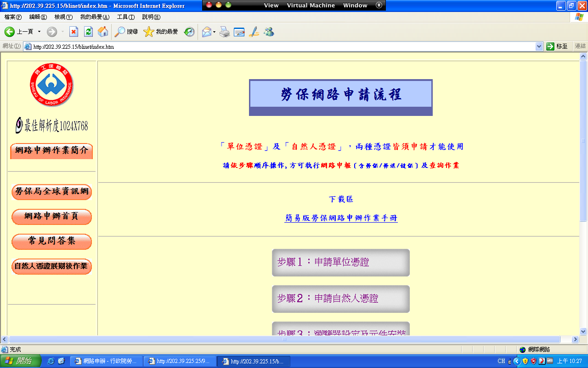Refresh the page with green arrows icon
The height and width of the screenshot is (368, 588).
(89, 32)
